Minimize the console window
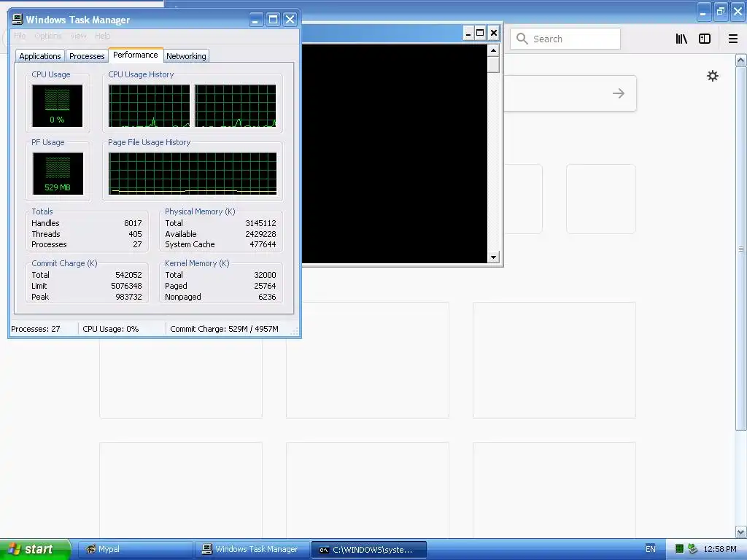 (x=468, y=33)
